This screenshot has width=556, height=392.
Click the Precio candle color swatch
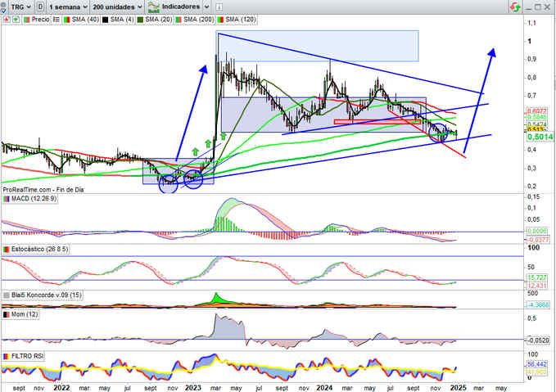pyautogui.click(x=27, y=20)
